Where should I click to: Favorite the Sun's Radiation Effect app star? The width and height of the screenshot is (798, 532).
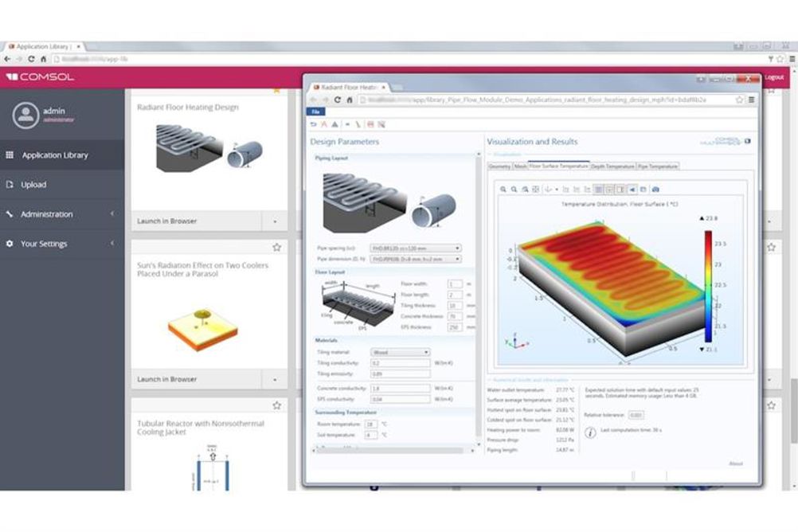click(277, 247)
